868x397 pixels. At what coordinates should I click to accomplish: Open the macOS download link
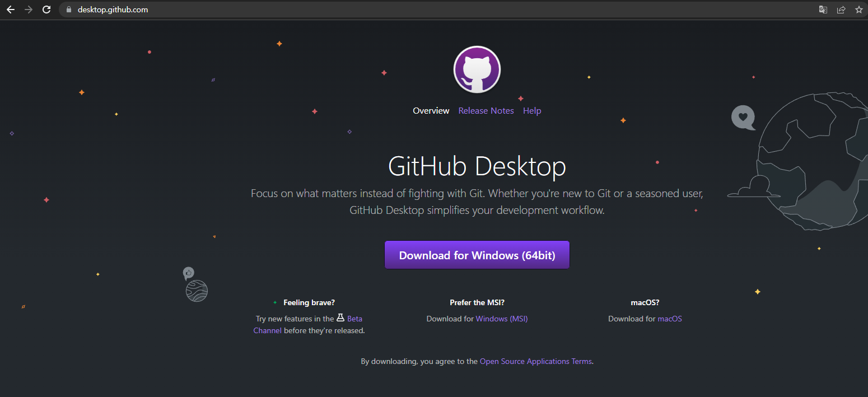click(670, 319)
